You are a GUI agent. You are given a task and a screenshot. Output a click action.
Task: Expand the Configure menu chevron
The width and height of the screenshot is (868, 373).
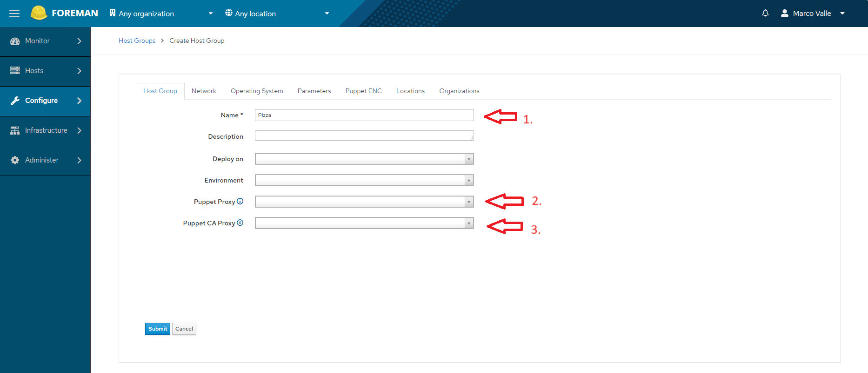(x=79, y=101)
